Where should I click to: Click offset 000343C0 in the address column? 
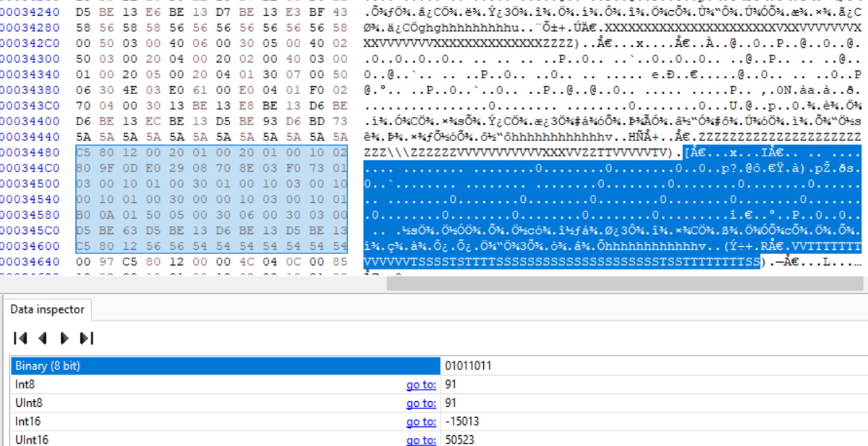coord(30,105)
